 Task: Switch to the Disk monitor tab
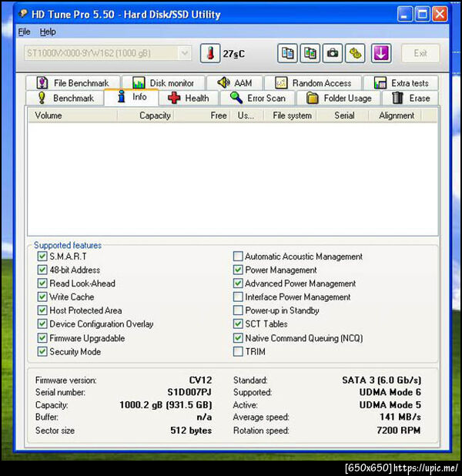[x=163, y=82]
